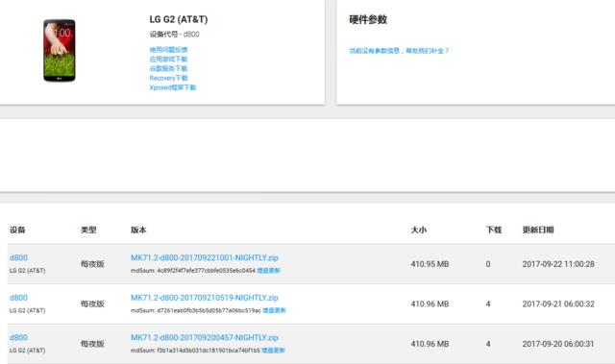Select md5sum f3b1a314d5b031dc181901bca74bf1b5 text

click(x=195, y=351)
